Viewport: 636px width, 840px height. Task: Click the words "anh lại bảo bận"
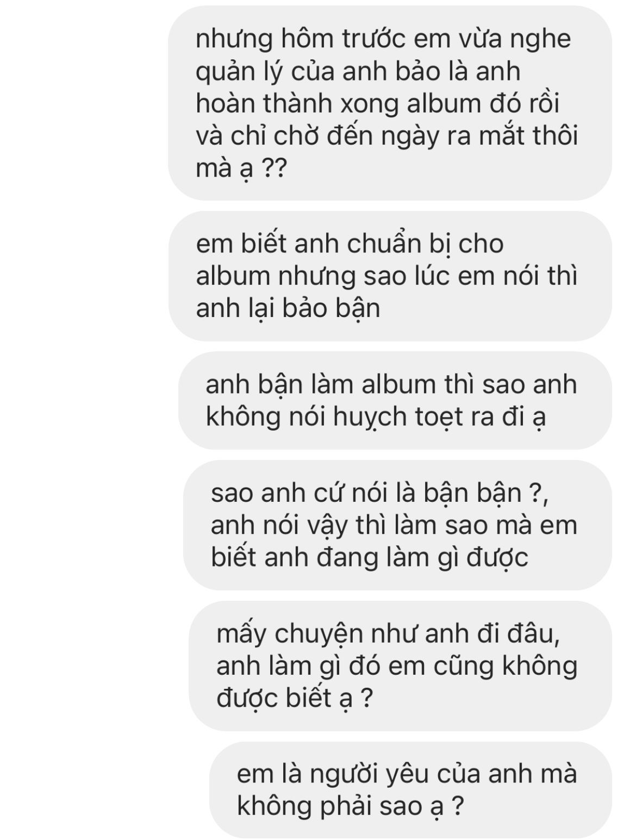[288, 309]
